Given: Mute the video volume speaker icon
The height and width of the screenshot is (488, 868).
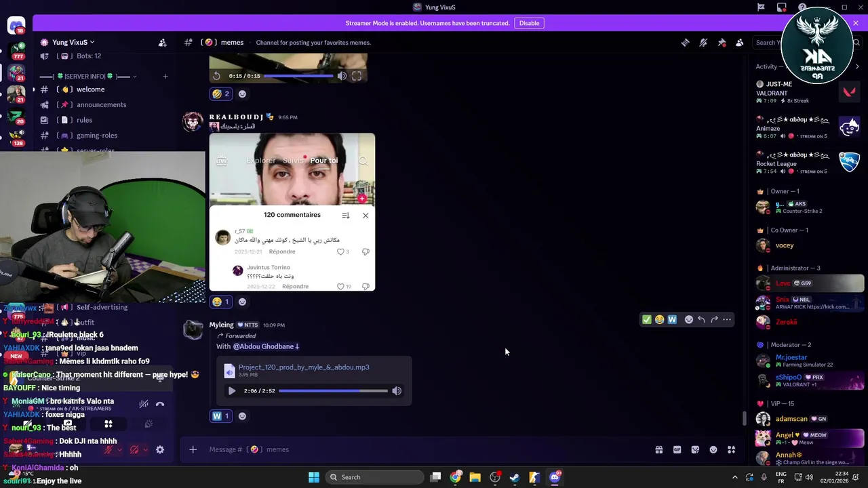Looking at the screenshot, I should 342,76.
